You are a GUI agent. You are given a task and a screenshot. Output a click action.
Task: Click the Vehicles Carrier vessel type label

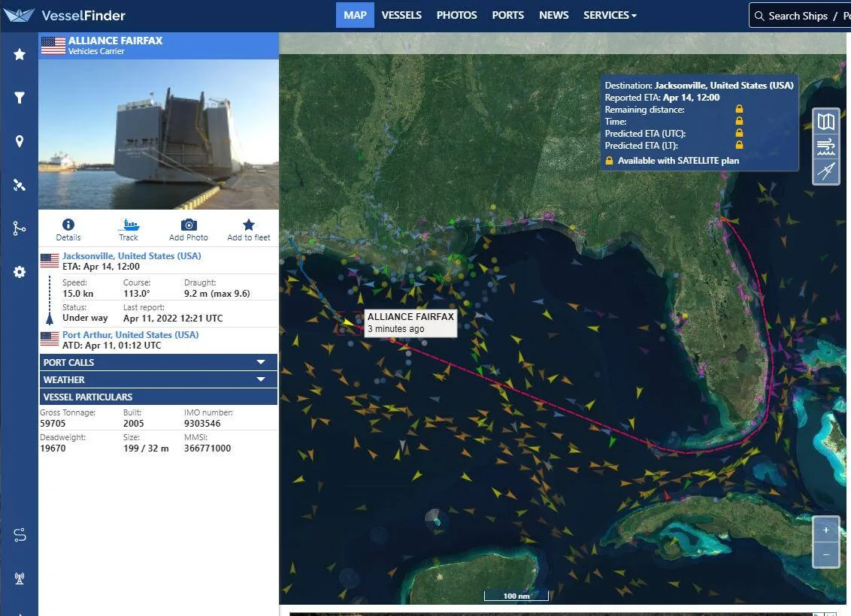[x=96, y=51]
